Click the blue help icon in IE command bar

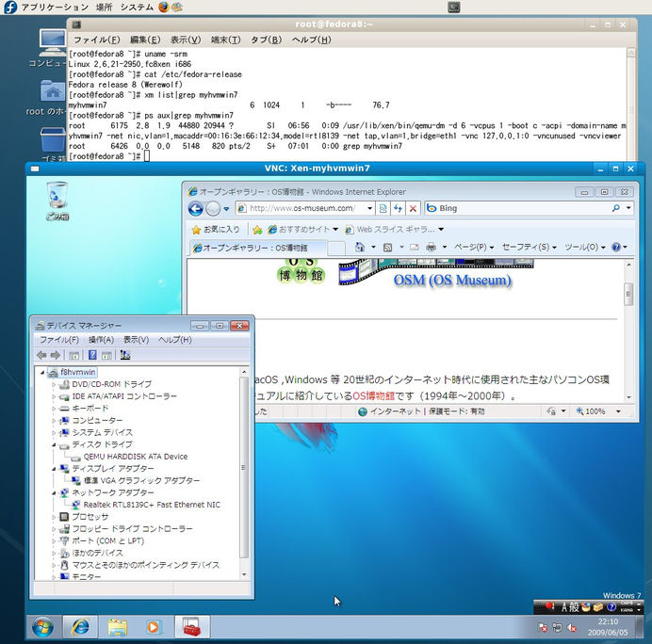pyautogui.click(x=616, y=247)
